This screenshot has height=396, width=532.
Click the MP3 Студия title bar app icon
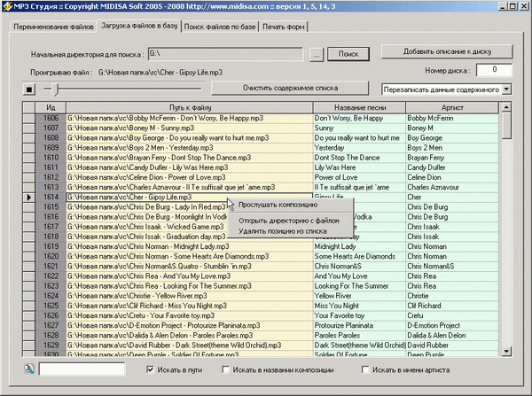coord(8,8)
